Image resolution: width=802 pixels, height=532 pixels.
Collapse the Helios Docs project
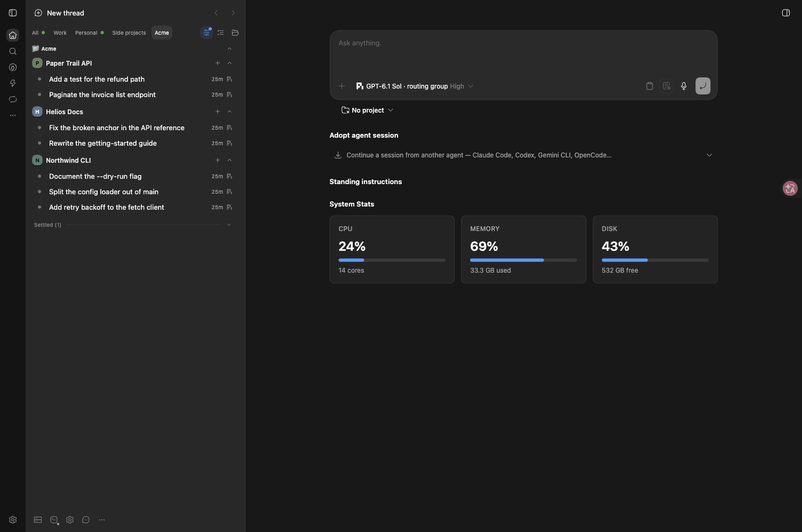coord(229,112)
